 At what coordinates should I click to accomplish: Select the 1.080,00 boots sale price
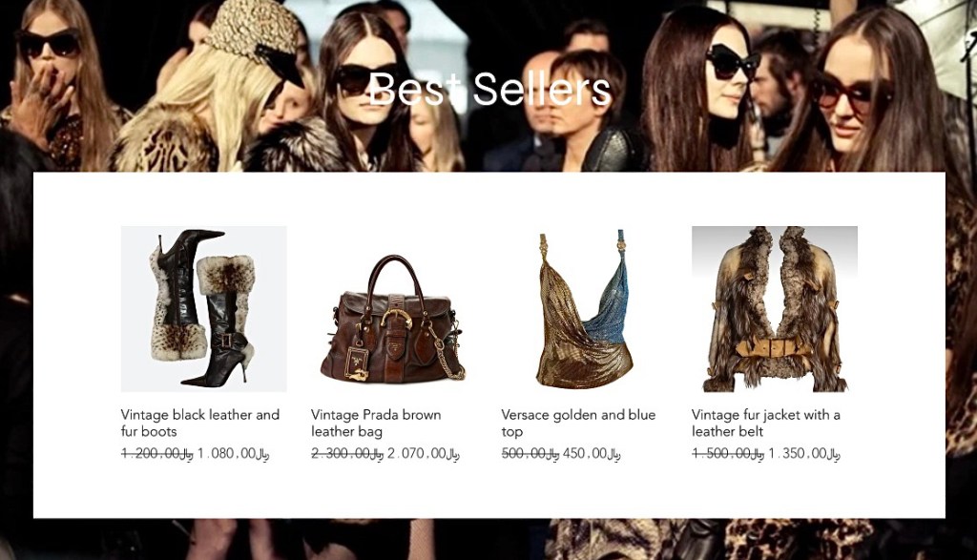click(233, 453)
